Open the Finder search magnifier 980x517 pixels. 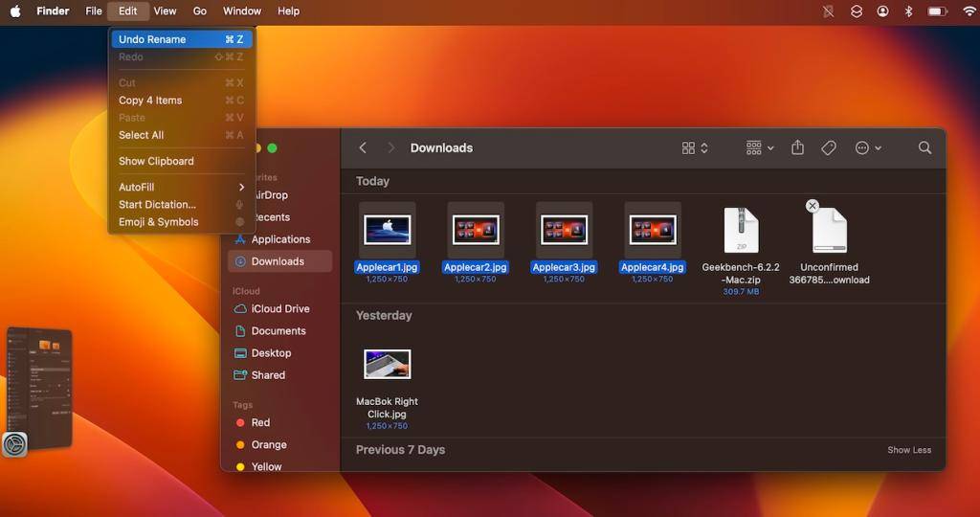[x=924, y=147]
